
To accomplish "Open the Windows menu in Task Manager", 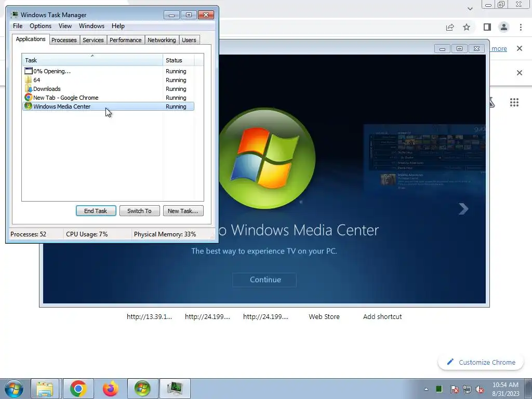I will pos(91,26).
